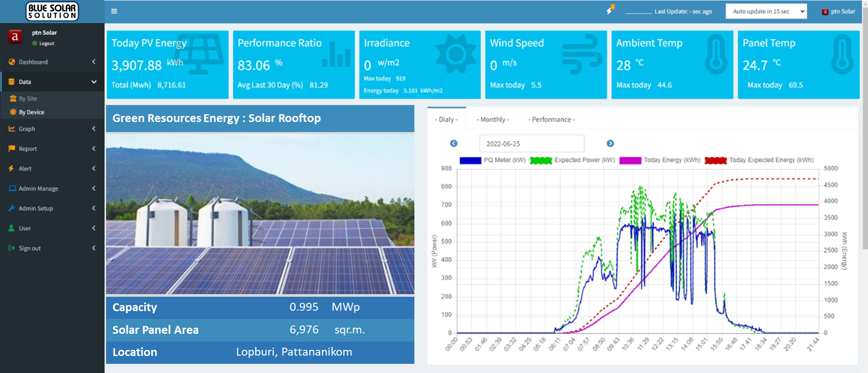
Task: Click the date field 2022-06-25
Action: pos(532,143)
